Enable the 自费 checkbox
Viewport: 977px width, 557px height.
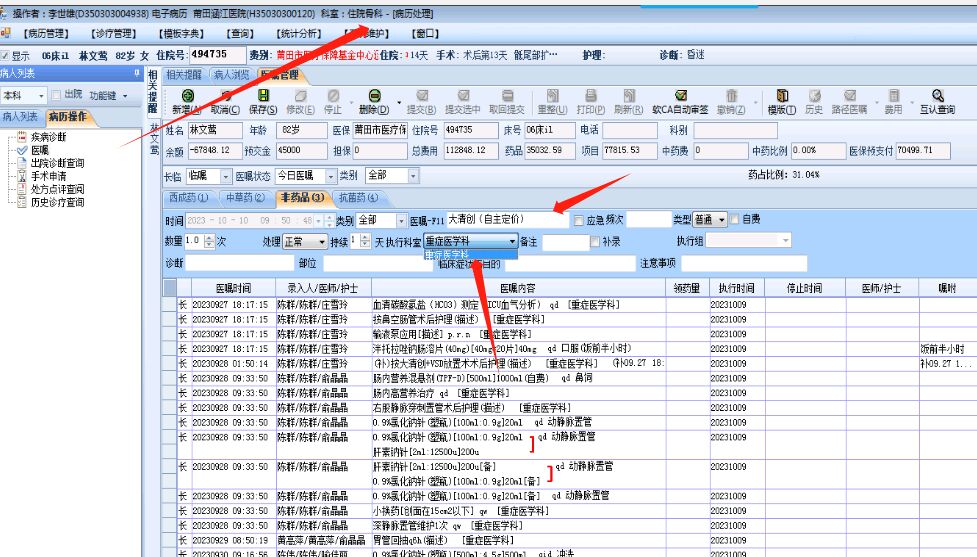pyautogui.click(x=735, y=219)
